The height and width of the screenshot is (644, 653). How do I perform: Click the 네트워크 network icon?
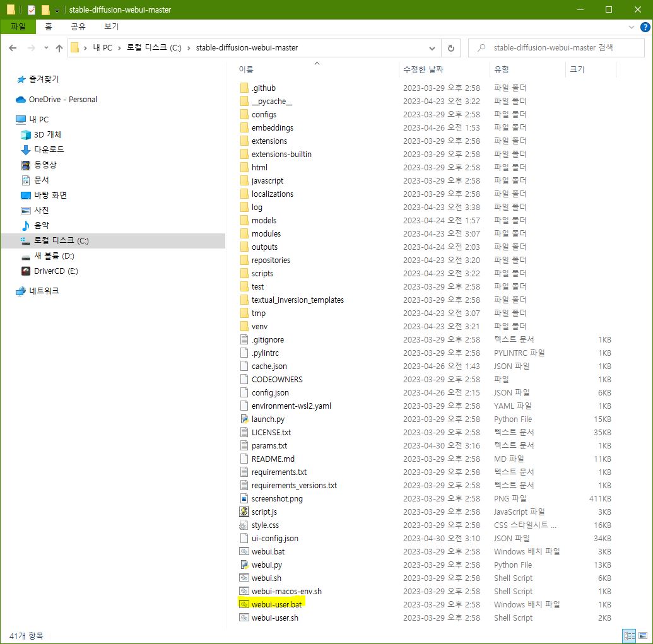pyautogui.click(x=21, y=291)
